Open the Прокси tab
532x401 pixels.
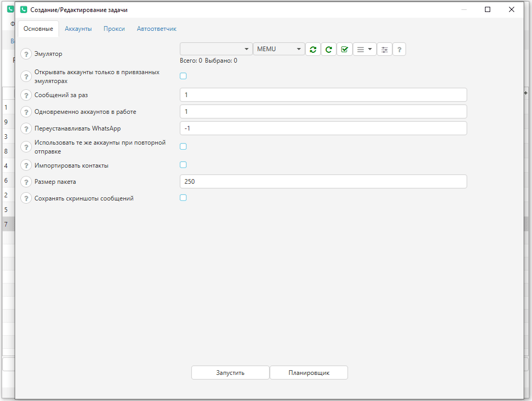[x=114, y=29]
